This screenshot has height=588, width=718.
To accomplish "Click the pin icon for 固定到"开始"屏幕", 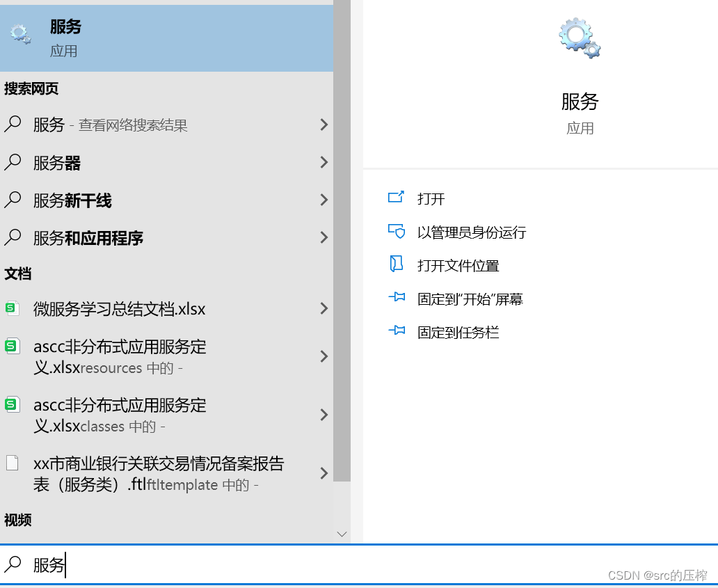I will (397, 296).
